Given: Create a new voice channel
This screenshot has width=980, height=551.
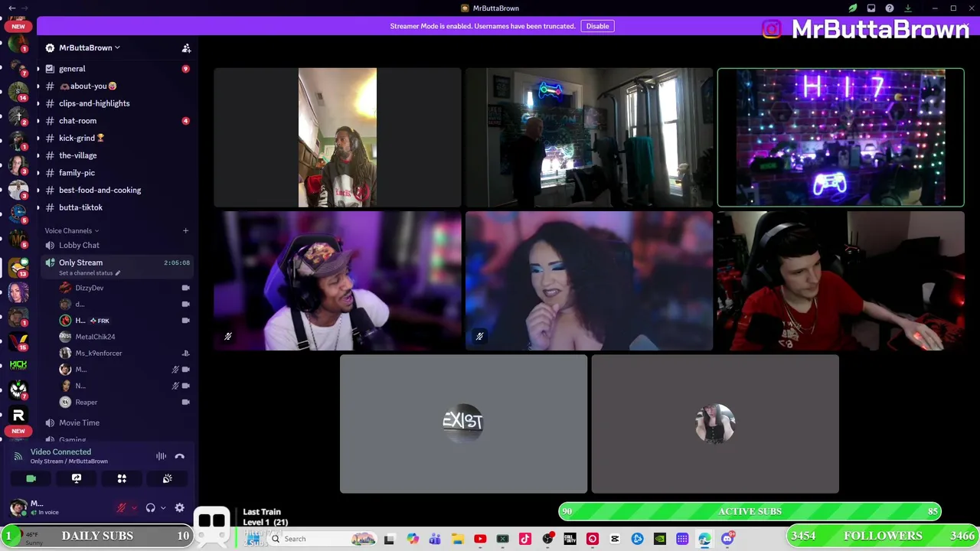Looking at the screenshot, I should (185, 230).
